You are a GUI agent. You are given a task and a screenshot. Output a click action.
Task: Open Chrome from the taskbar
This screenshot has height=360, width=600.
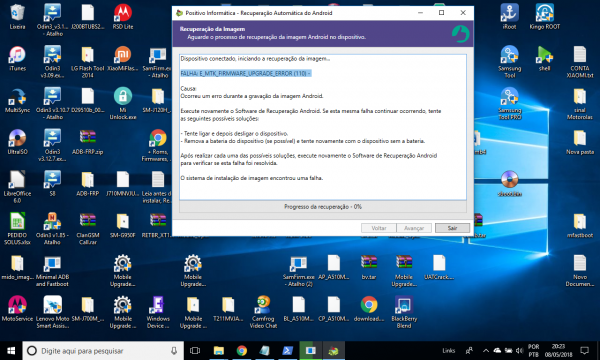241,350
